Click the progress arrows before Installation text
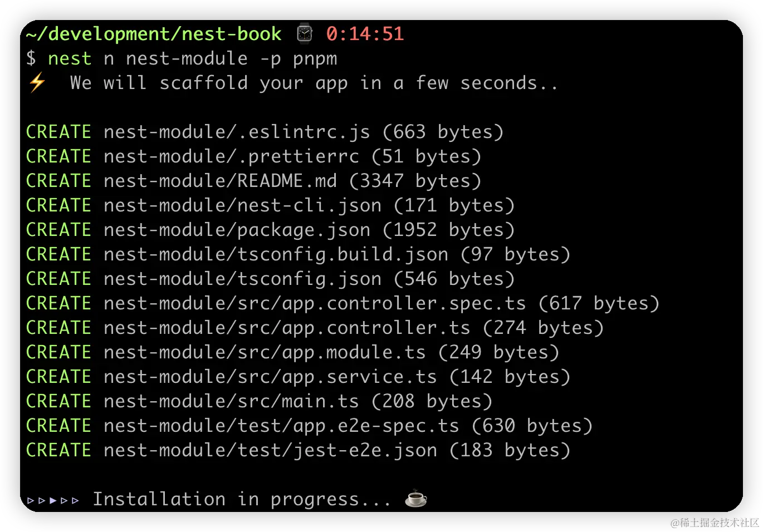 [x=53, y=500]
